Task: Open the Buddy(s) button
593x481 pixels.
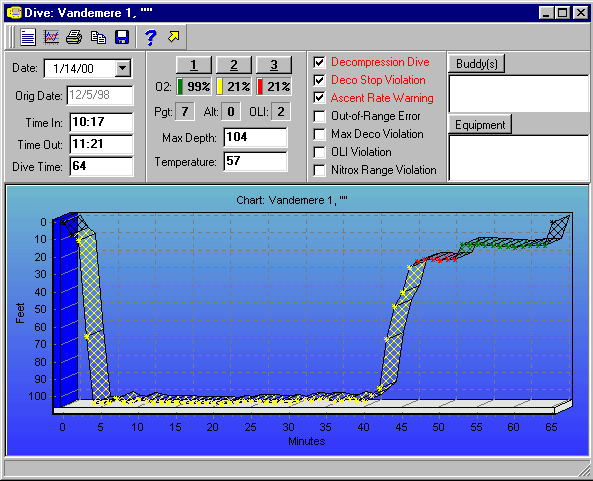Action: click(477, 64)
